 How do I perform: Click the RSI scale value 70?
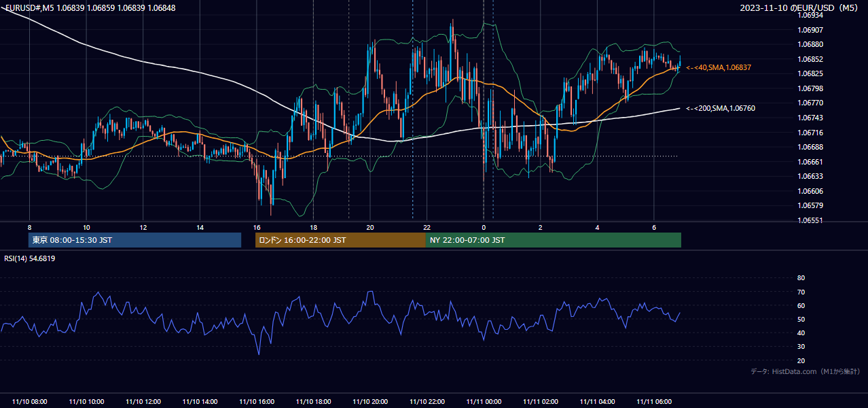(801, 292)
